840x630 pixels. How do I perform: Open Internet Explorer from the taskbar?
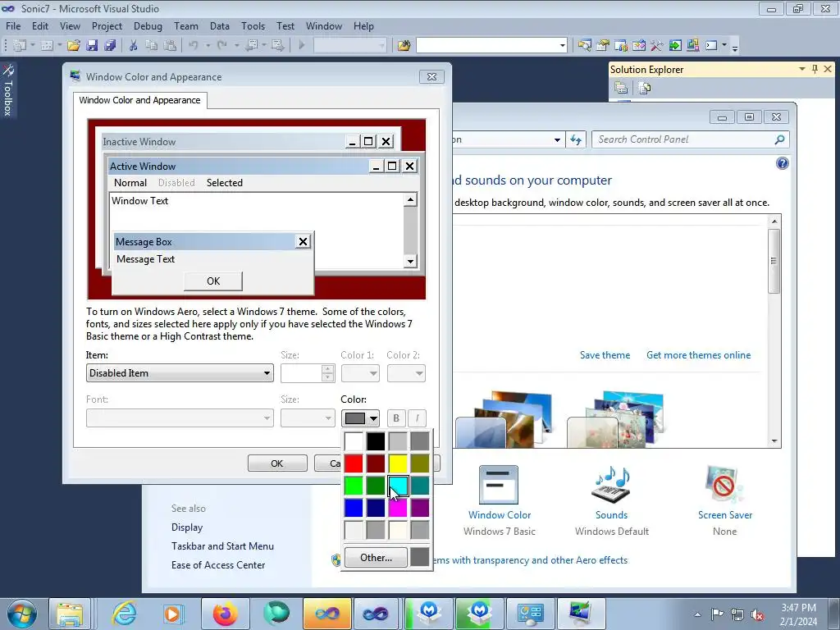tap(124, 614)
